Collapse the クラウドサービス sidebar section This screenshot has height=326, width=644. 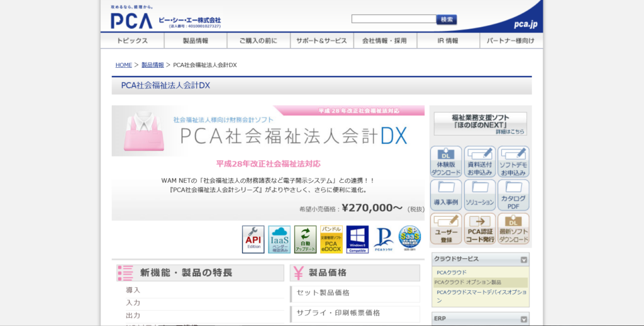(524, 259)
